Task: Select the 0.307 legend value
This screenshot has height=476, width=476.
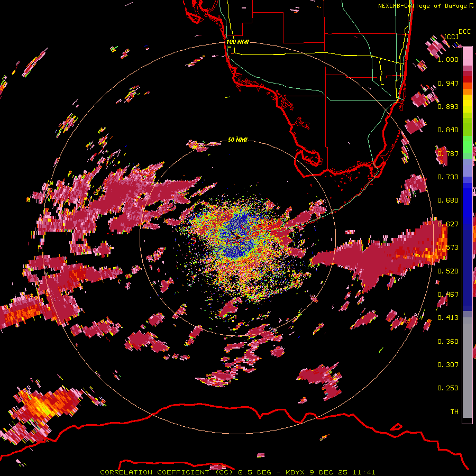Action: point(448,365)
